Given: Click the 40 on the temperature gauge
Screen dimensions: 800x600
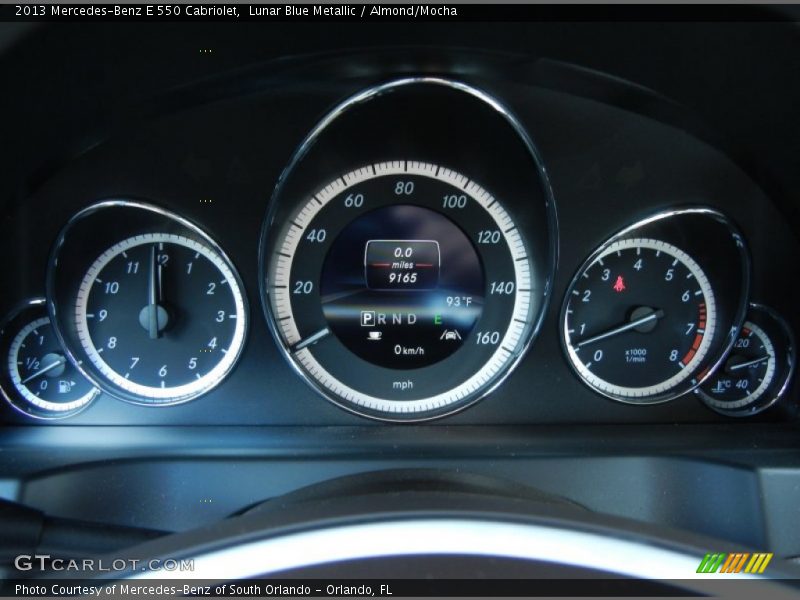Looking at the screenshot, I should tap(742, 384).
